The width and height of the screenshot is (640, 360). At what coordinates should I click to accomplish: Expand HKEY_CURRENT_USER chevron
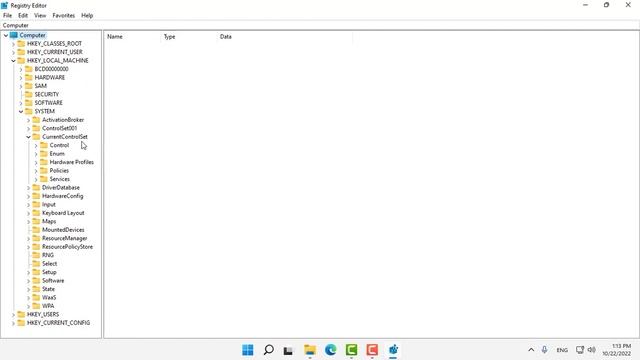point(13,52)
